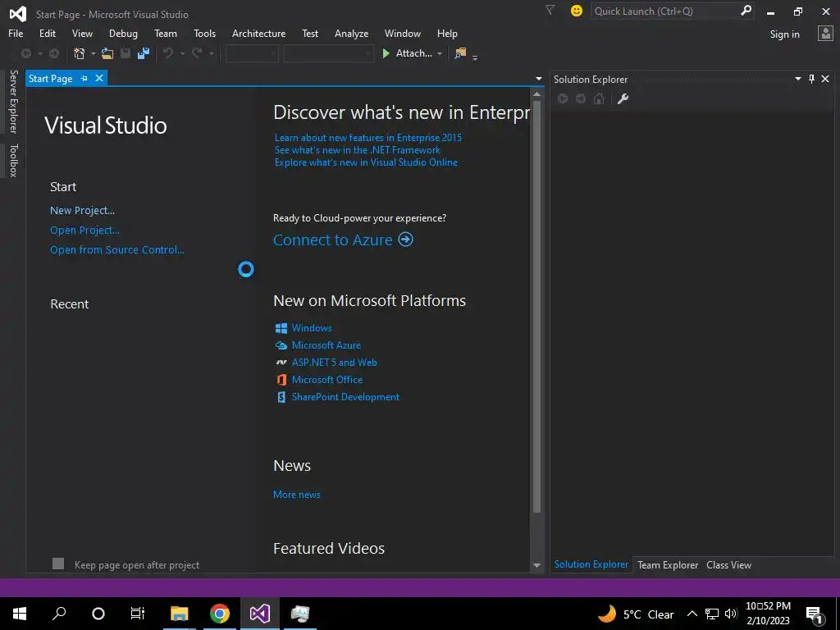Click the New Project... link
The width and height of the screenshot is (840, 630).
[x=83, y=211]
